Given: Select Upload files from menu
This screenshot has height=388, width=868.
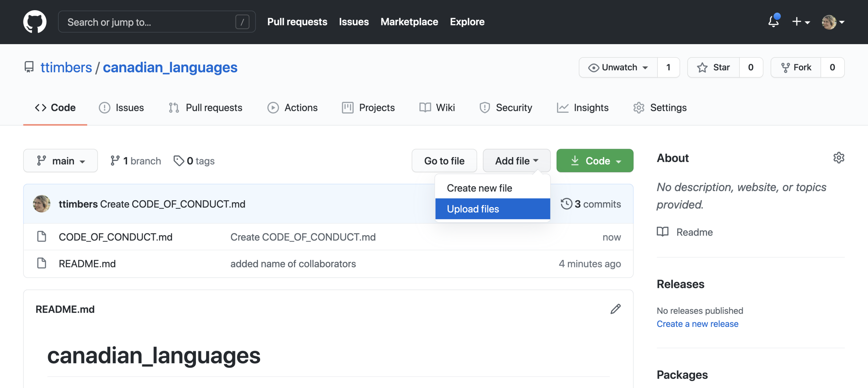Looking at the screenshot, I should coord(492,209).
